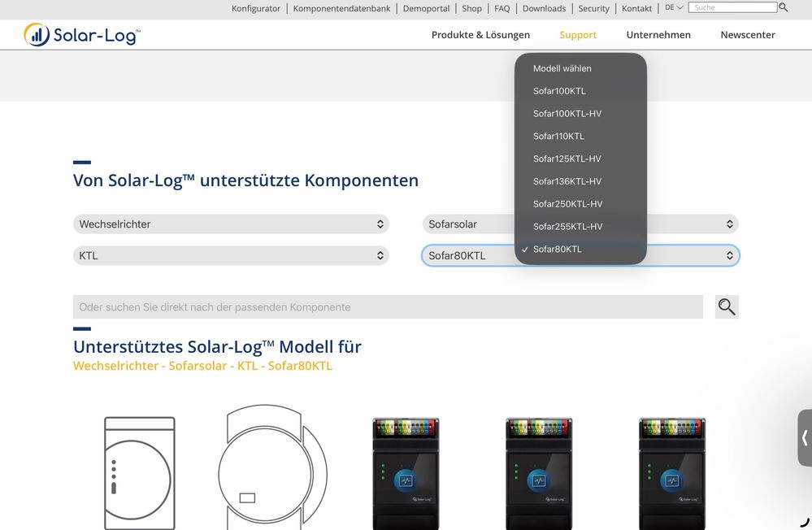Click the rightmost Solar-Log device photo
This screenshot has width=812, height=530.
(671, 473)
